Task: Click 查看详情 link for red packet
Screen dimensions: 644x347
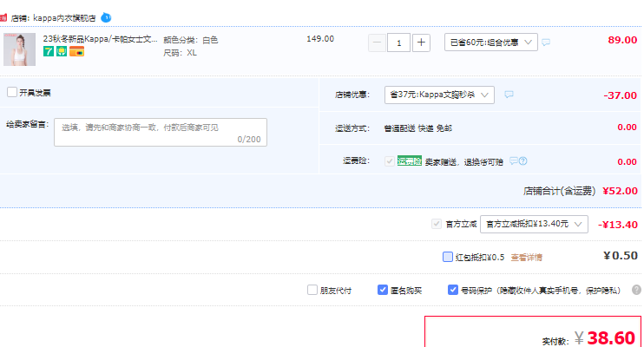Action: pyautogui.click(x=527, y=258)
